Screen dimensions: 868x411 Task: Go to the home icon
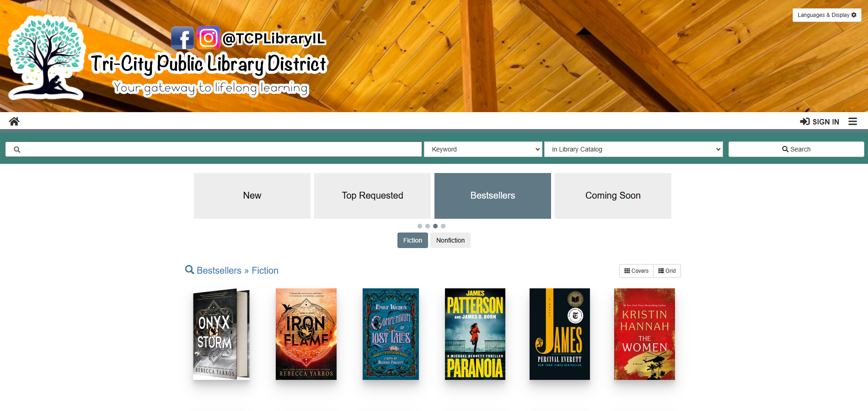(14, 121)
